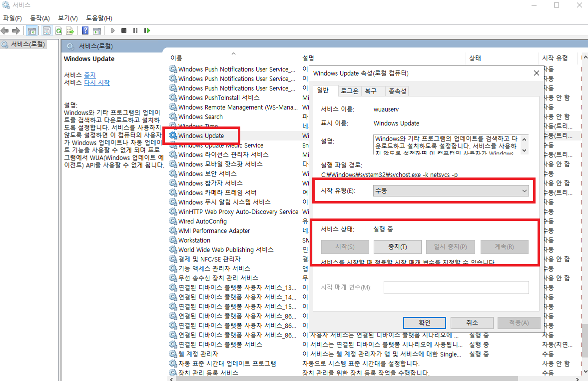Open Properties from the toolbar icon

tap(46, 31)
